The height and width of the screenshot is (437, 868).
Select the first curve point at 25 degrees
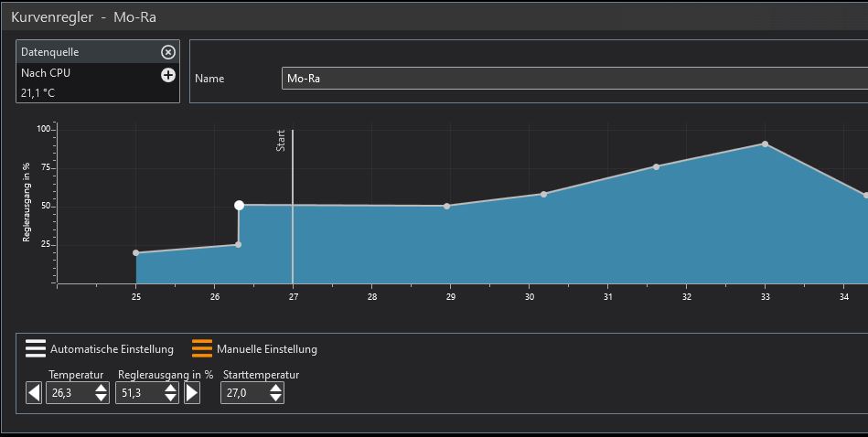[136, 252]
